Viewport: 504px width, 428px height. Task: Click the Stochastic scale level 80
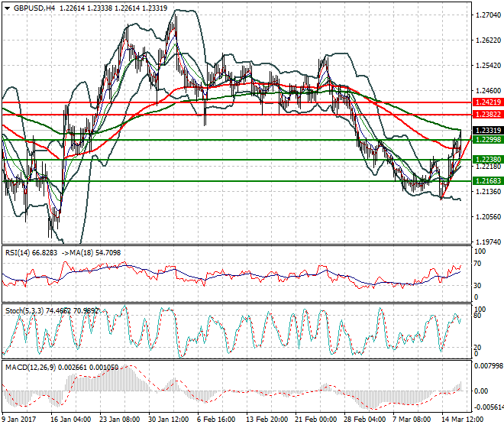(478, 316)
